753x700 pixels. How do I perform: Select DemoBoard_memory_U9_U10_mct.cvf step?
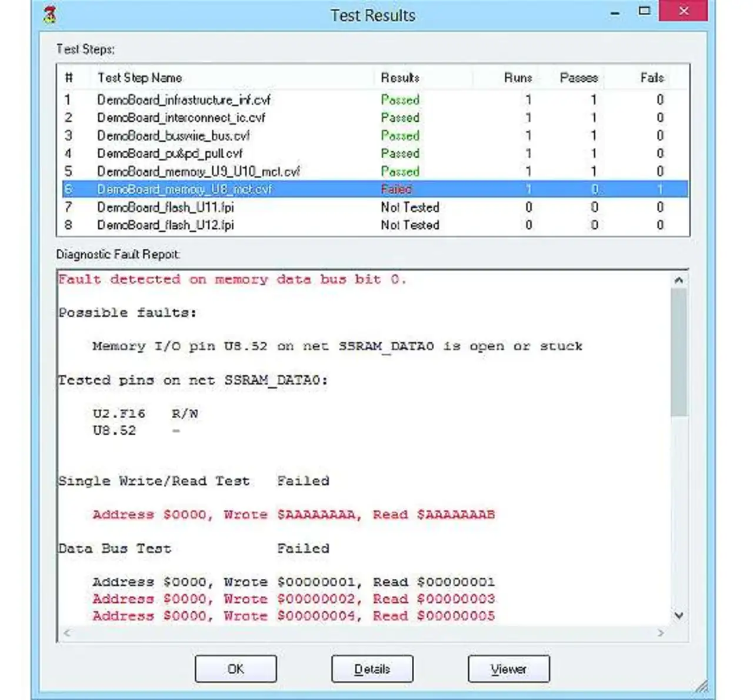click(x=198, y=172)
